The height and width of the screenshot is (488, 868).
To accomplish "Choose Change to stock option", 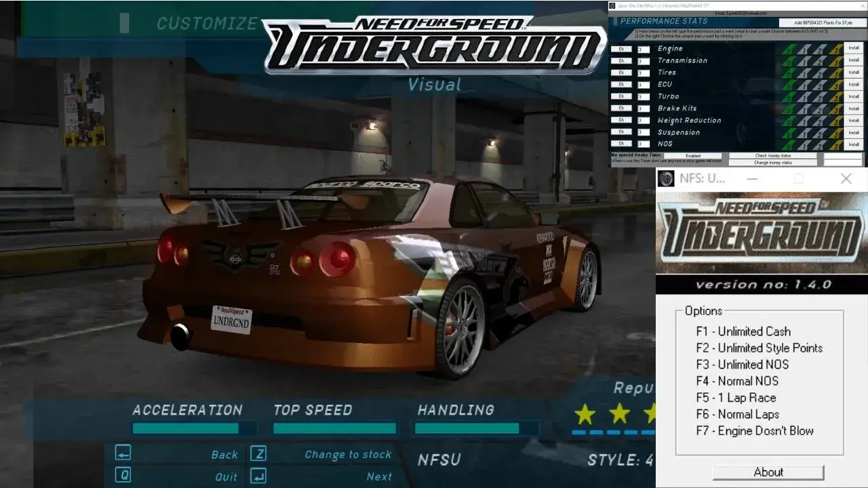I will (x=348, y=454).
